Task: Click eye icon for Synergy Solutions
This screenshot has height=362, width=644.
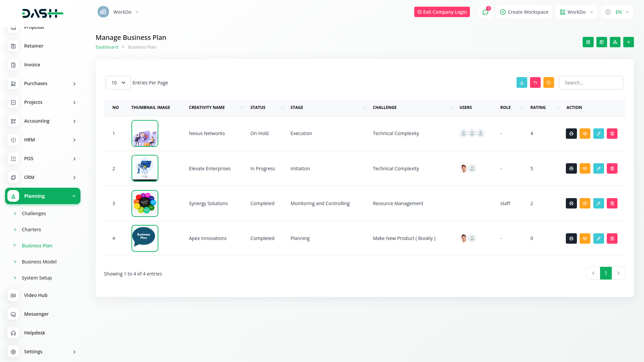Action: [x=585, y=203]
